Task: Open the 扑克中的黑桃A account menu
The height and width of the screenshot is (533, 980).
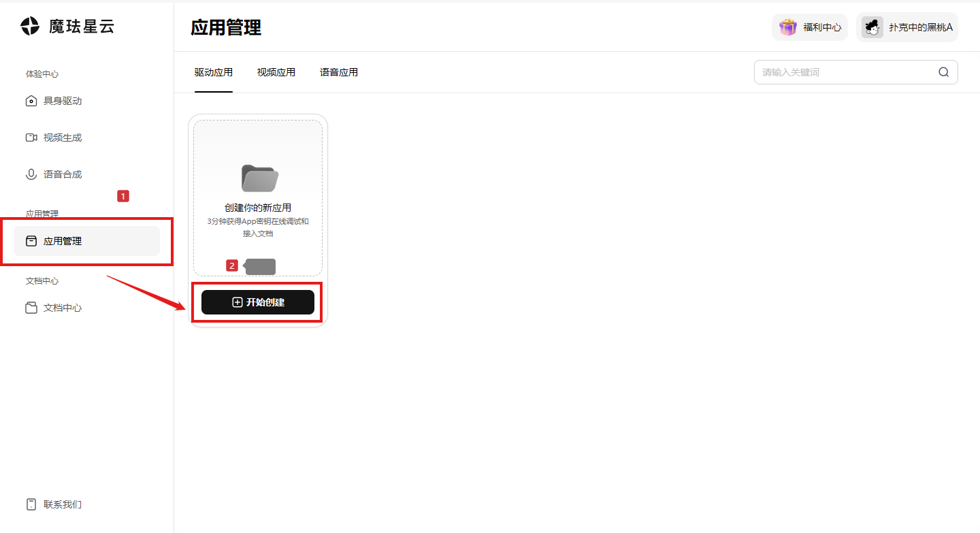Action: coord(907,27)
